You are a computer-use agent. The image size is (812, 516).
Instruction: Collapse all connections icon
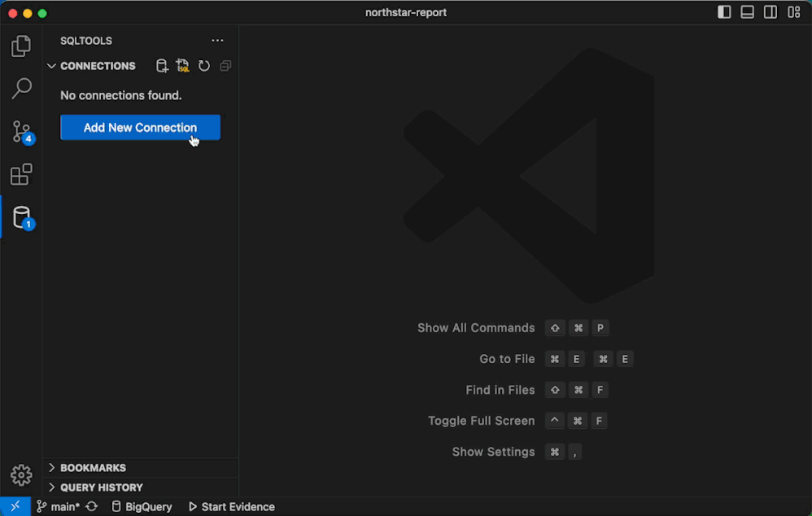(225, 66)
